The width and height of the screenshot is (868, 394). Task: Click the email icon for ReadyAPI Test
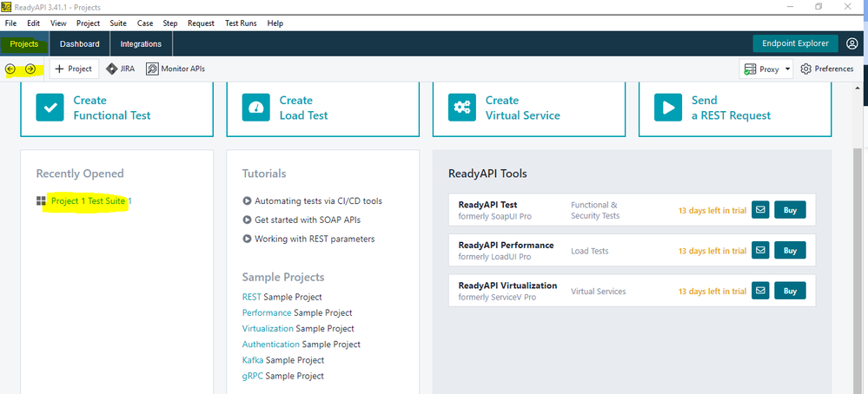tap(760, 209)
